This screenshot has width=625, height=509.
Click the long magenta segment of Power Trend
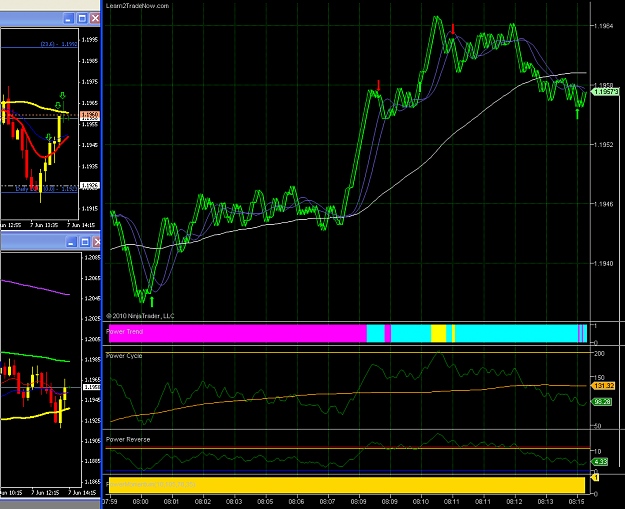[238, 333]
